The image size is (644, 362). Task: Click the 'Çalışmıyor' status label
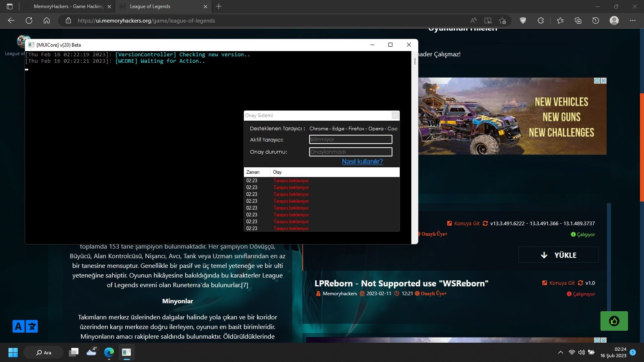[581, 294]
